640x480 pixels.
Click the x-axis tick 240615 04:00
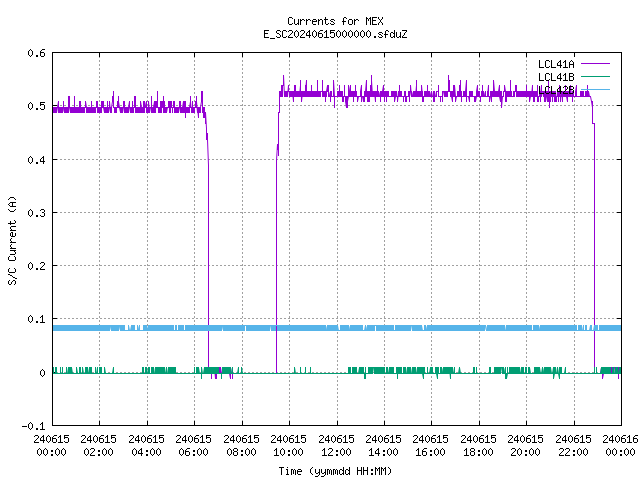146,445
